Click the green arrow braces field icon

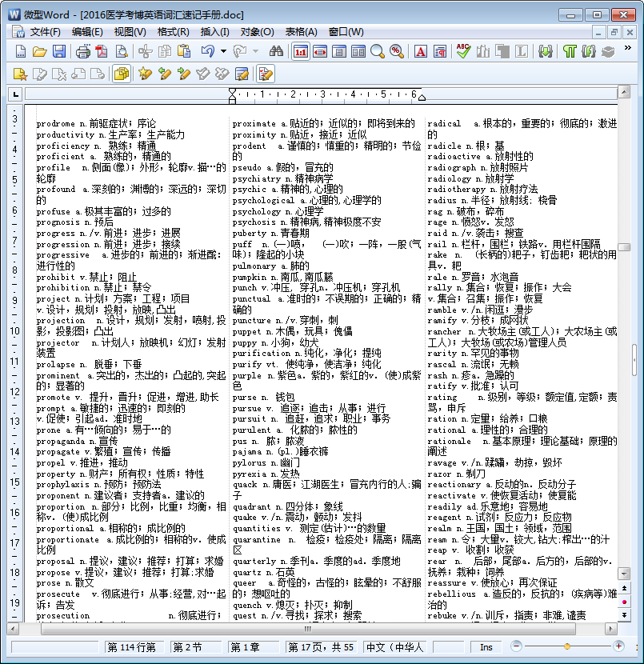coord(546,52)
